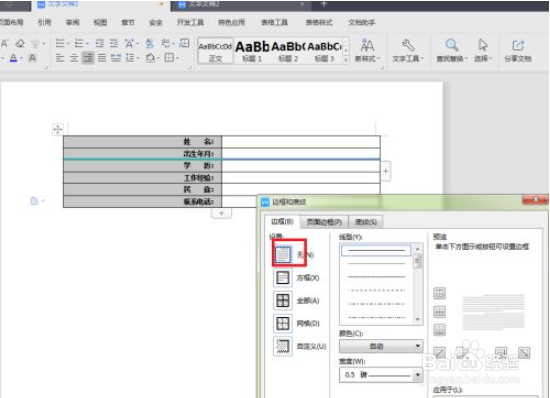The width and height of the screenshot is (550, 398).
Task: Open the 文字工具 dropdown
Action: pos(408,51)
